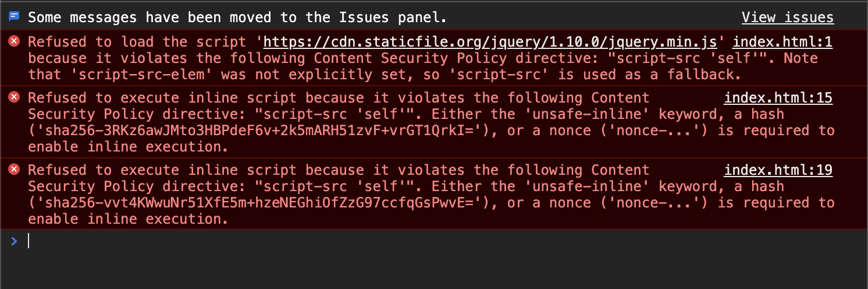868x289 pixels.
Task: Jump to source at index.html:1
Action: pyautogui.click(x=782, y=42)
